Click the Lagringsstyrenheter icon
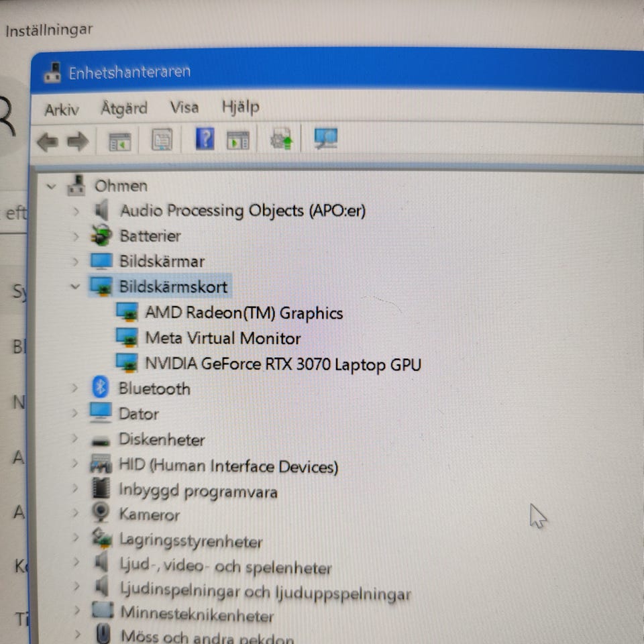 point(101,538)
